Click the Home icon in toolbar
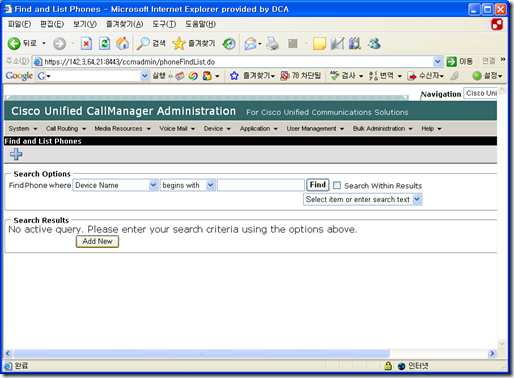The height and width of the screenshot is (378, 514). pos(122,44)
